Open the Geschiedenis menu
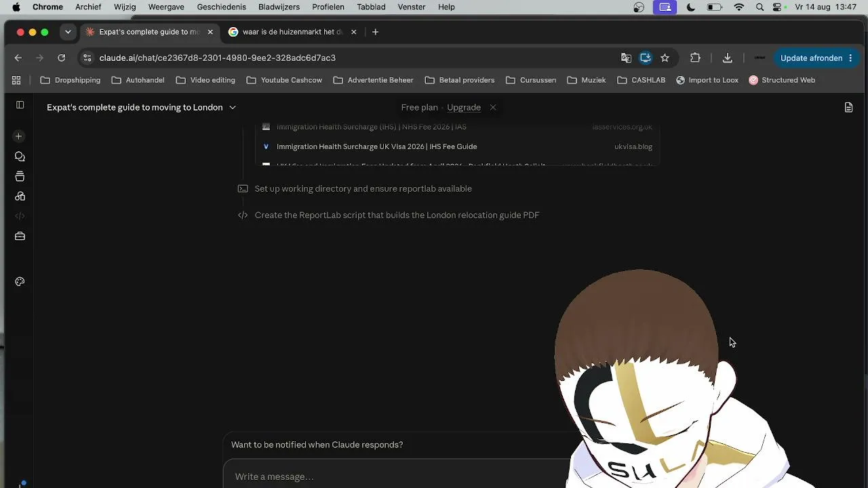The width and height of the screenshot is (868, 488). tap(221, 7)
